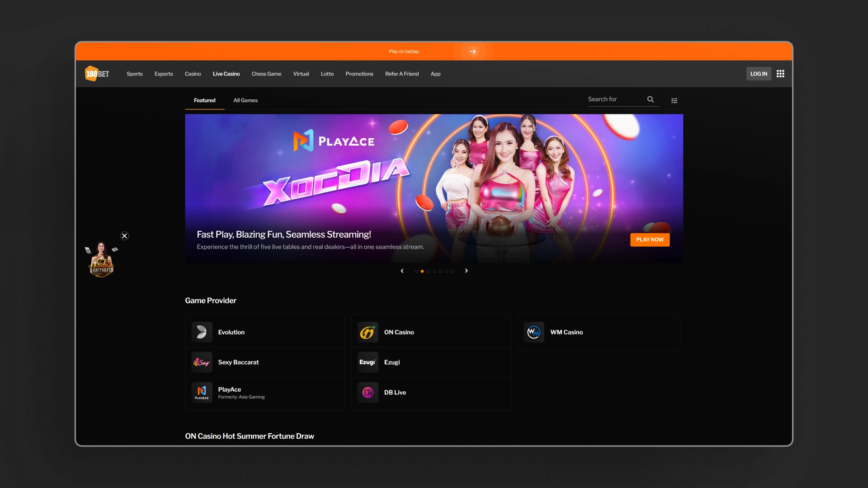Open Refer A Friend page
Image resolution: width=868 pixels, height=488 pixels.
pyautogui.click(x=402, y=74)
